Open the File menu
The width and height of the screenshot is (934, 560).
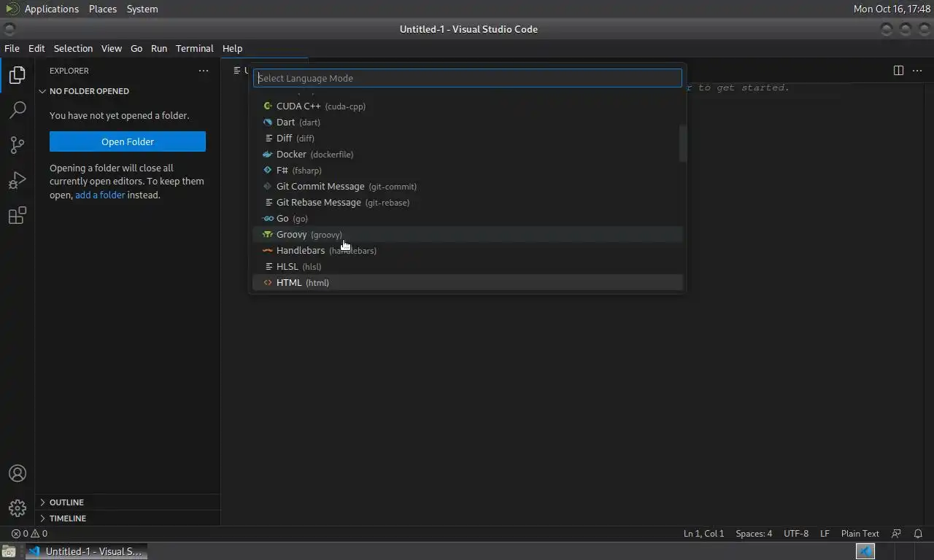pos(12,48)
